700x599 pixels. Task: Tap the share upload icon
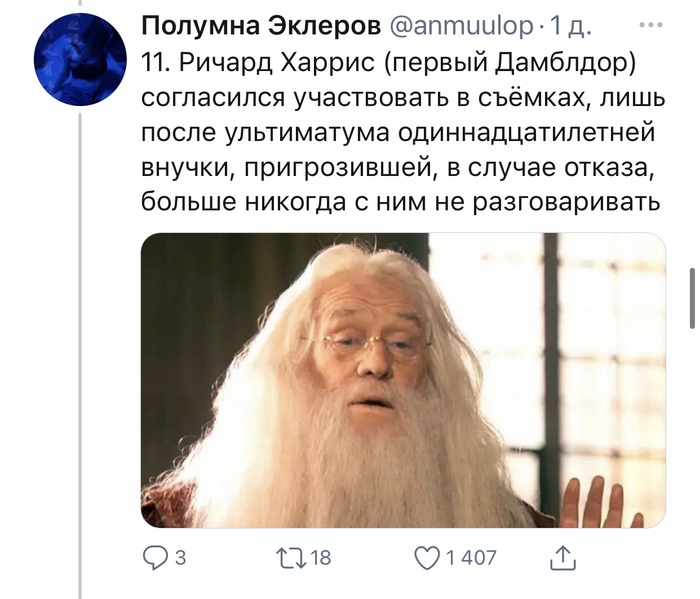click(x=563, y=558)
